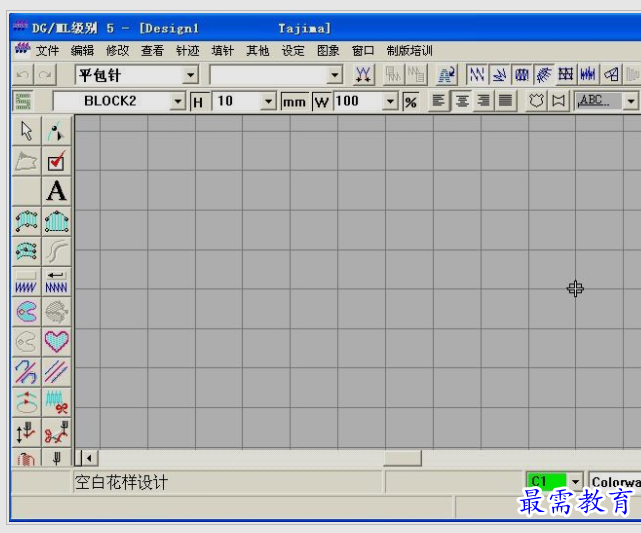The image size is (641, 533).
Task: Open the 平包针 stitch type dropdown
Action: 190,75
